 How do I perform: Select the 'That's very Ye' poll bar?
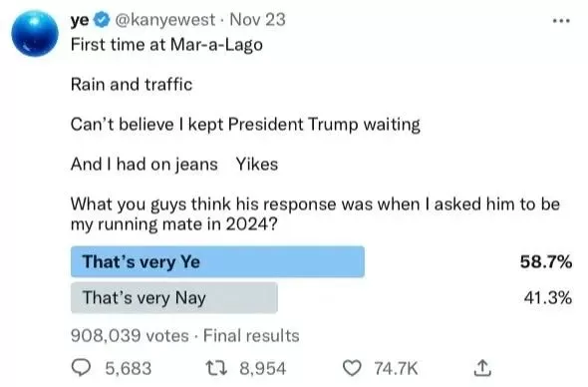pos(217,261)
